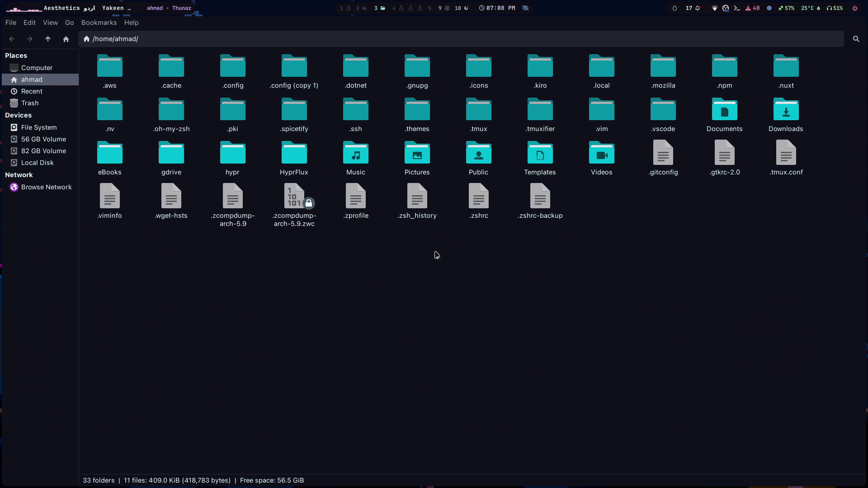The height and width of the screenshot is (488, 868).
Task: Open the 82 GB Volume device
Action: (x=40, y=151)
